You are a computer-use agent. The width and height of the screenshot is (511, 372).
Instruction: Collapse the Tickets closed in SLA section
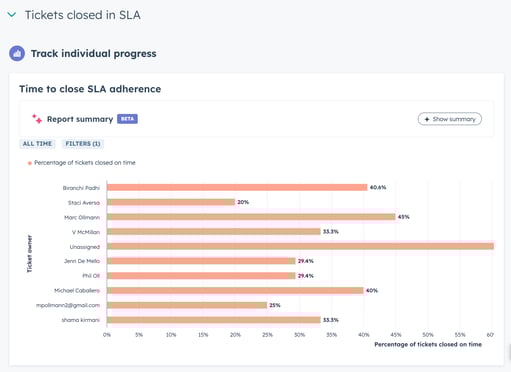[x=12, y=15]
